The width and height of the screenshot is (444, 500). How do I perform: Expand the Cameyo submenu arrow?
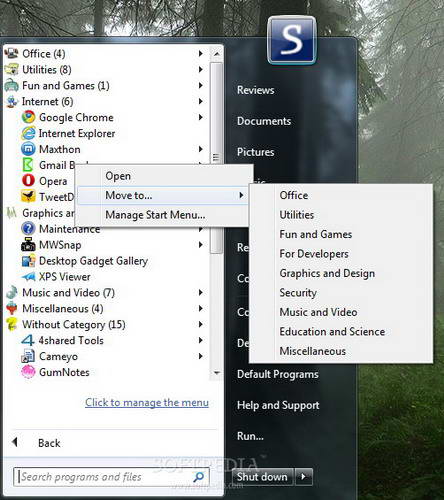(201, 356)
